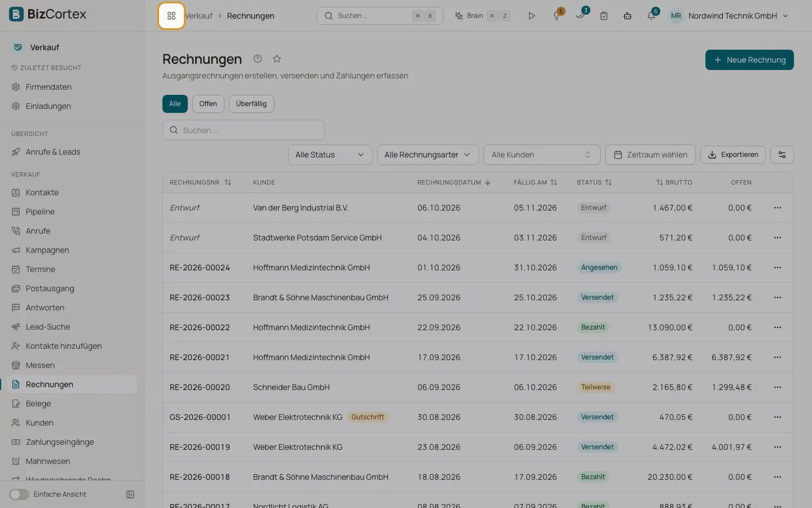The width and height of the screenshot is (812, 508).
Task: Open the notifications bell
Action: click(651, 16)
